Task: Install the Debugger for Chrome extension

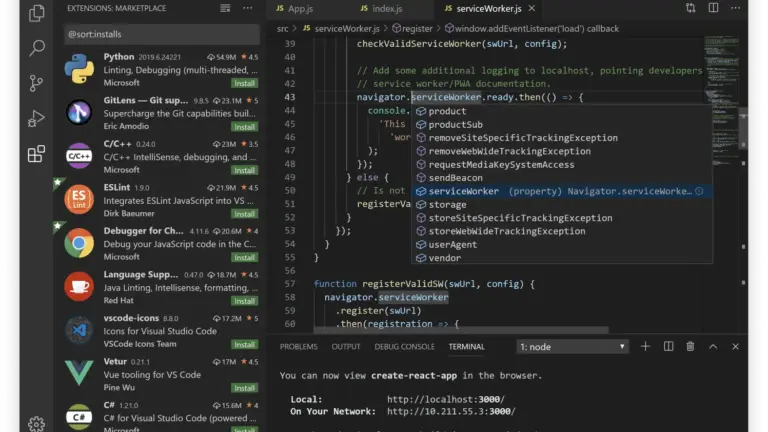Action: coord(244,258)
